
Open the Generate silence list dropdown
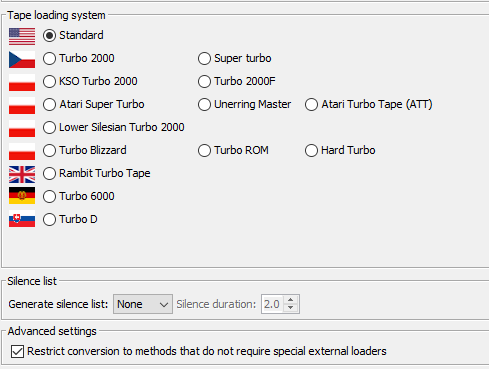143,304
